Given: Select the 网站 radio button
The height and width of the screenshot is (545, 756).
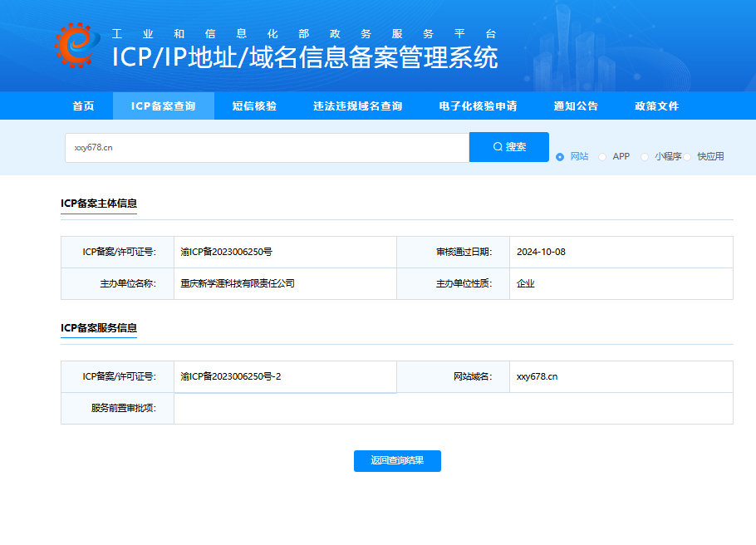Looking at the screenshot, I should coord(560,157).
